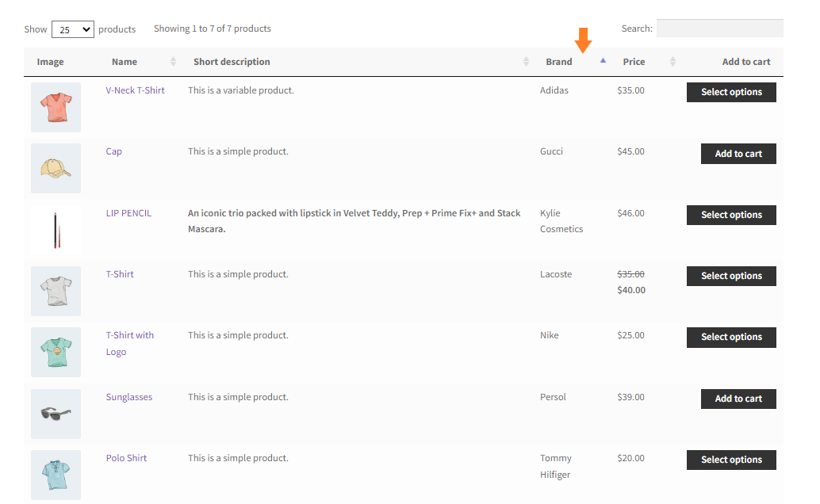Focus the Search input field
The image size is (820, 504).
[x=719, y=29]
